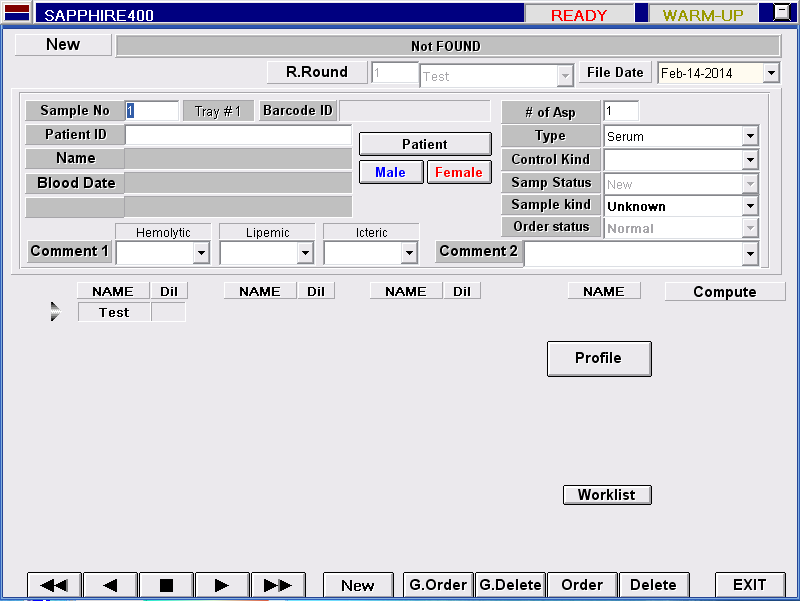Open the Type dropdown showing Serum
The width and height of the screenshot is (800, 601).
click(x=750, y=137)
